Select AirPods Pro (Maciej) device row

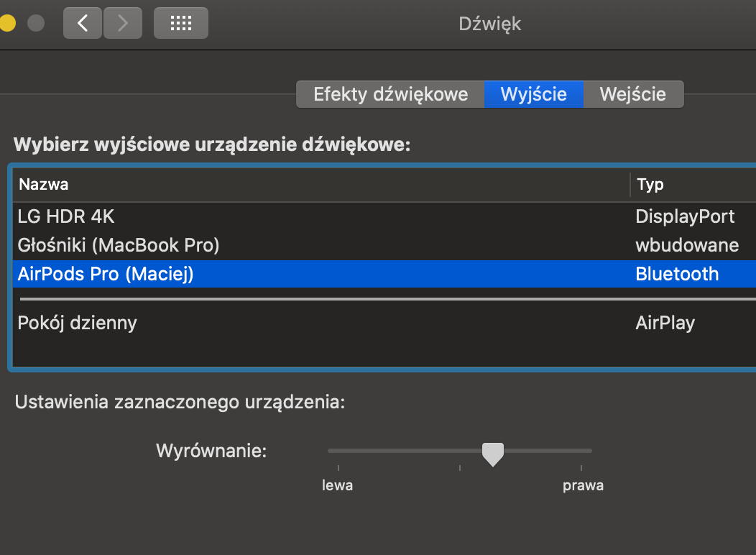106,274
